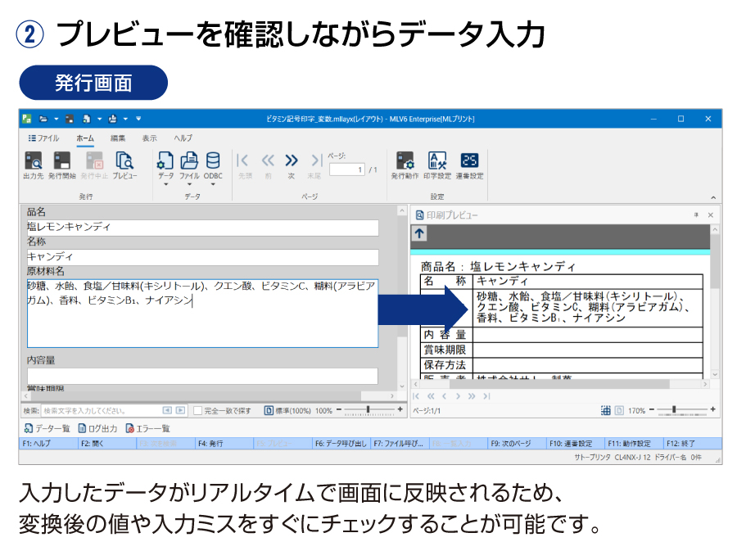Click the up arrow in print preview
Viewport: 737px width, 560px height.
tap(419, 233)
